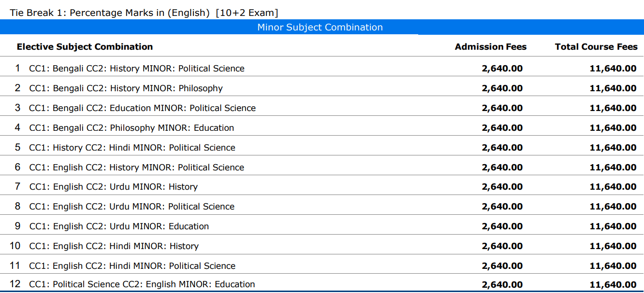Pick row 12 Political Science English Education
The image size is (644, 293).
coord(142,284)
